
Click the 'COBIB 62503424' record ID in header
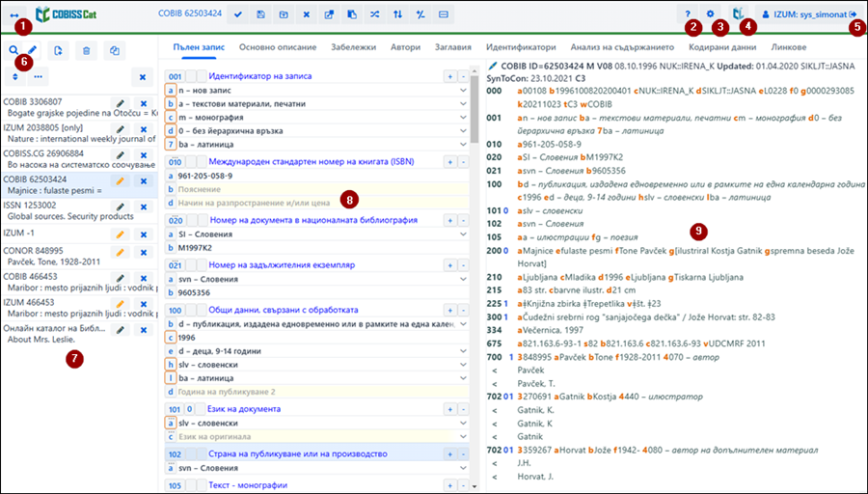click(x=190, y=14)
